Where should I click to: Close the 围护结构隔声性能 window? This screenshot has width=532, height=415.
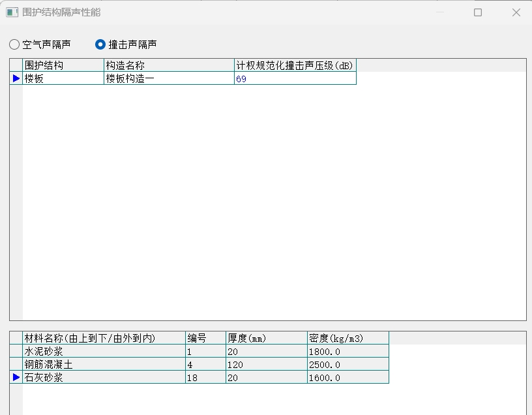pyautogui.click(x=516, y=12)
